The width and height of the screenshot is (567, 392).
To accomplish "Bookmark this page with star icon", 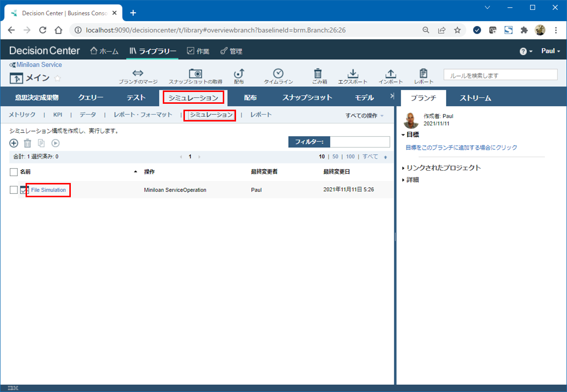I will 457,30.
